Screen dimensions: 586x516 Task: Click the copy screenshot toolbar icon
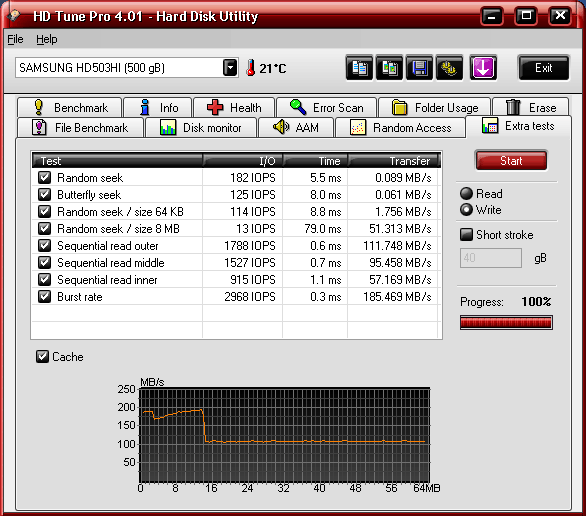pos(389,68)
